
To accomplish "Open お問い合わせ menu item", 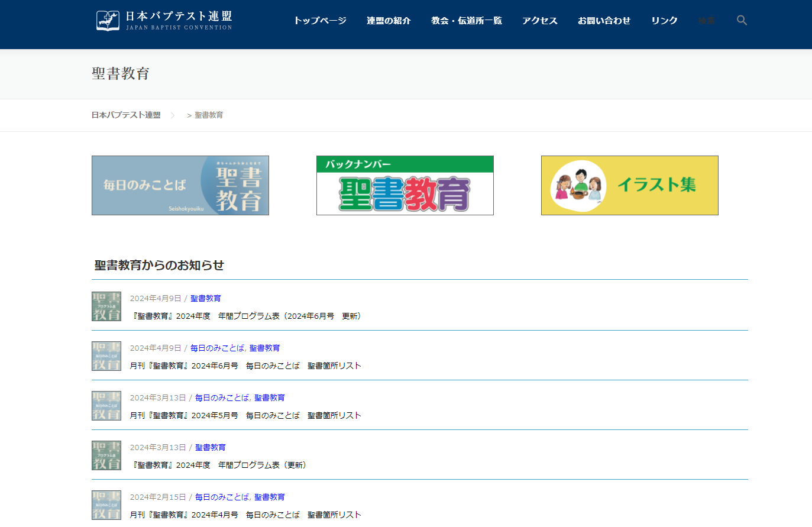I will click(x=604, y=21).
